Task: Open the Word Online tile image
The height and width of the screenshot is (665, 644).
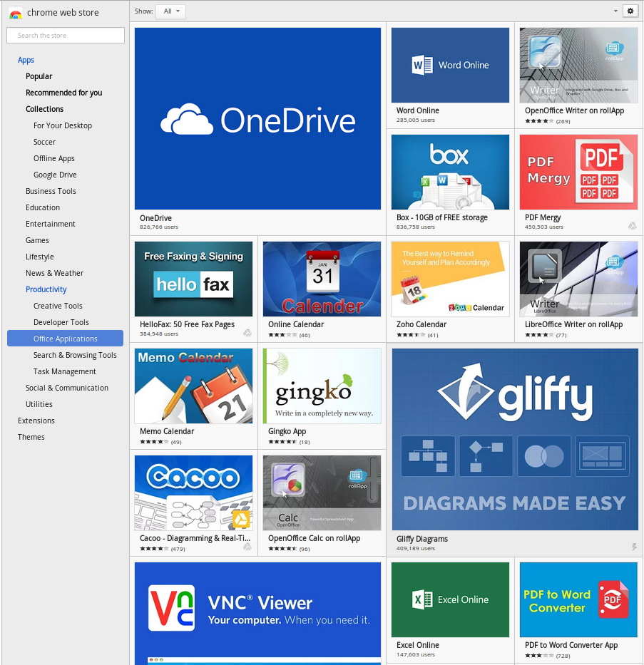Action: 450,66
